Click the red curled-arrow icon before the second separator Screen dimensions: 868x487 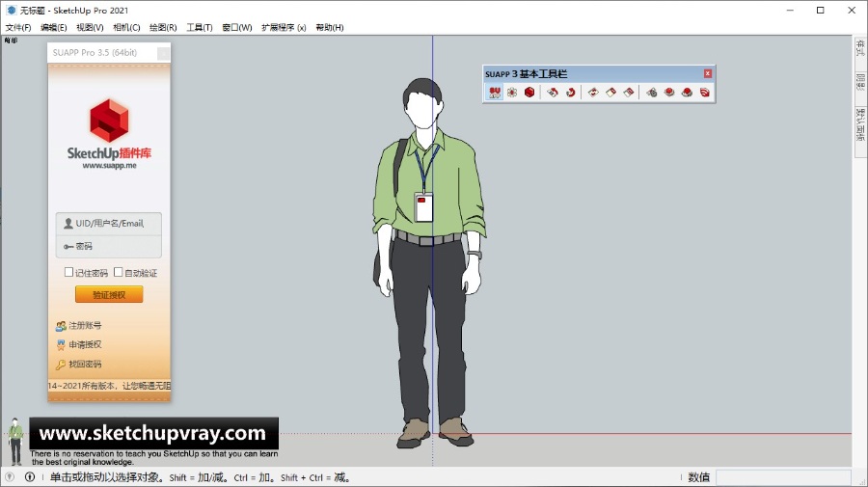pos(570,93)
